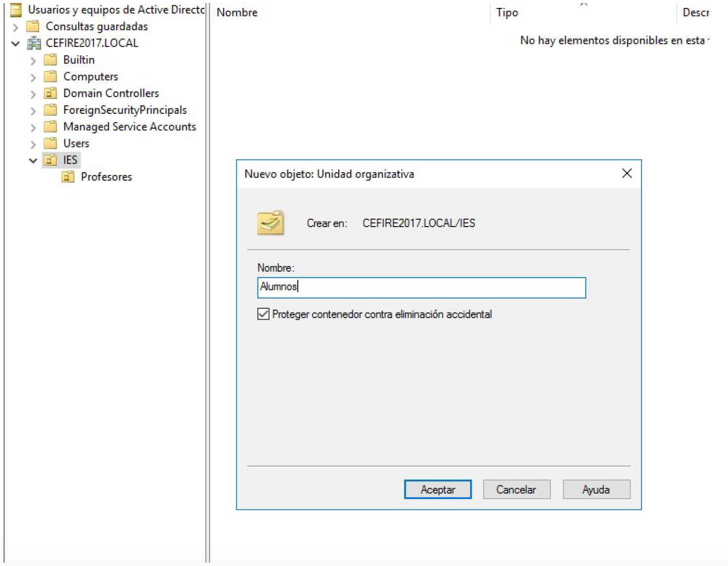Select the Builtin folder icon

point(50,60)
